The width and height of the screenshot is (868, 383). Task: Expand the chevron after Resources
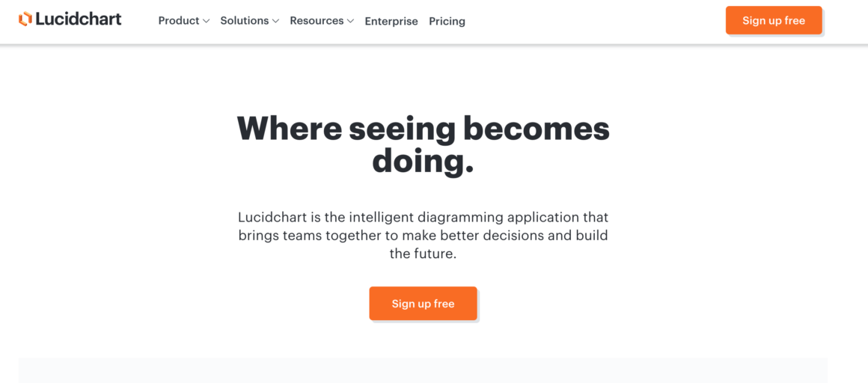350,22
